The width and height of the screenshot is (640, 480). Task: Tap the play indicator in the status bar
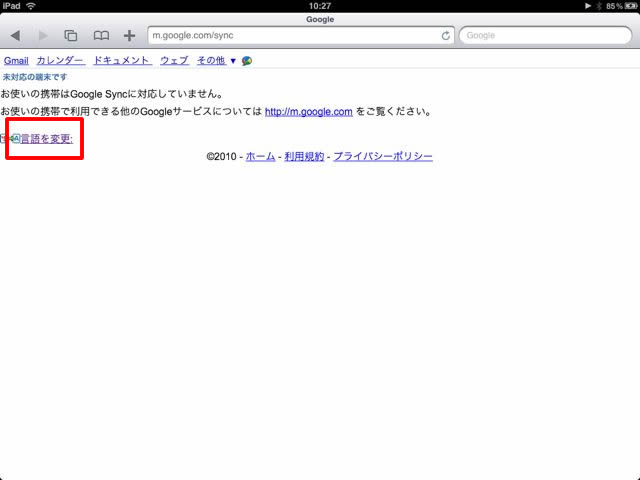[x=588, y=6]
